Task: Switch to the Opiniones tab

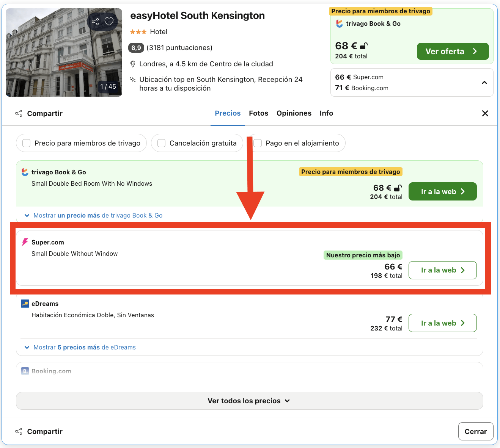Action: pyautogui.click(x=294, y=113)
